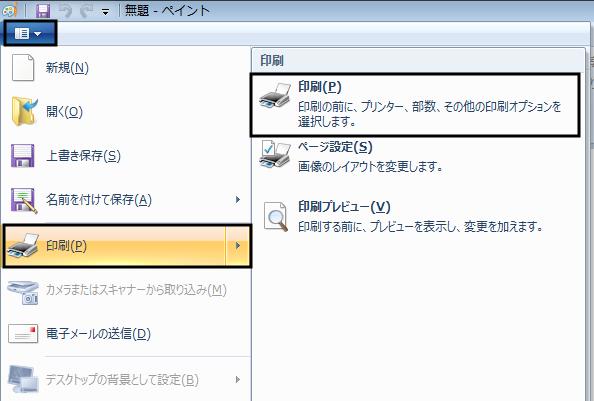Click the 名前を付けて保存 floppy-with-pencil icon
594x401 pixels.
pos(24,201)
